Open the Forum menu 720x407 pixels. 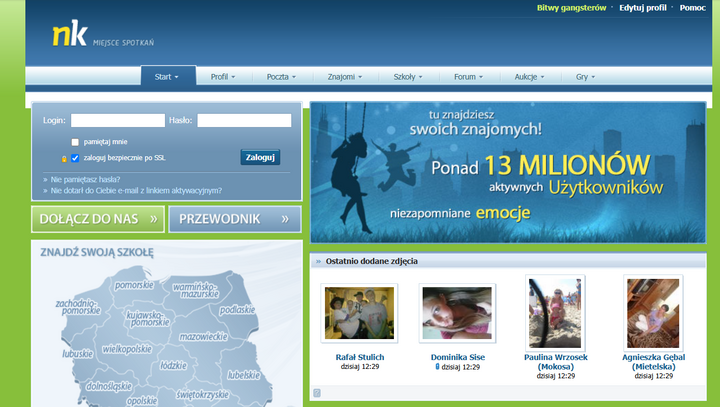click(468, 77)
